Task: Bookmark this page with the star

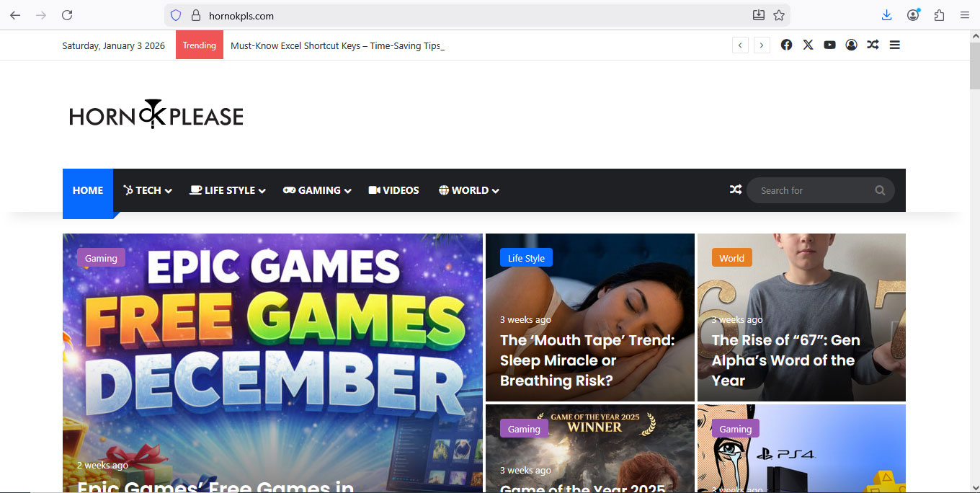Action: (779, 15)
